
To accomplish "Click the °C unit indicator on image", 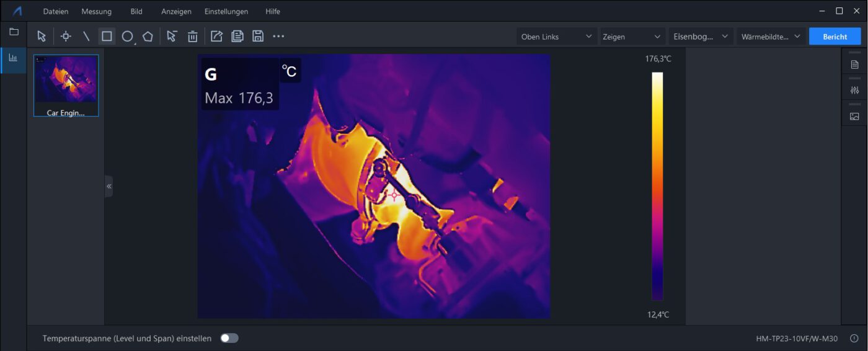I will (290, 71).
